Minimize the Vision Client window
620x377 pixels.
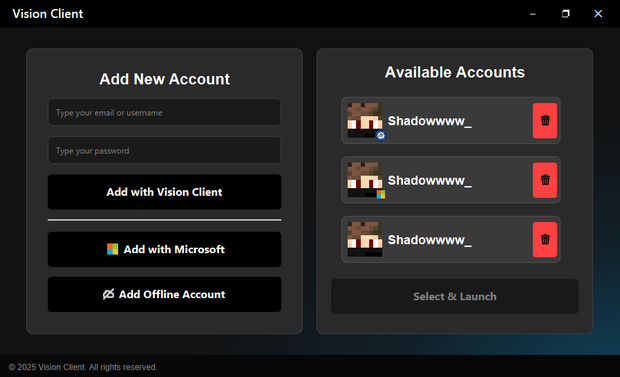click(x=533, y=14)
